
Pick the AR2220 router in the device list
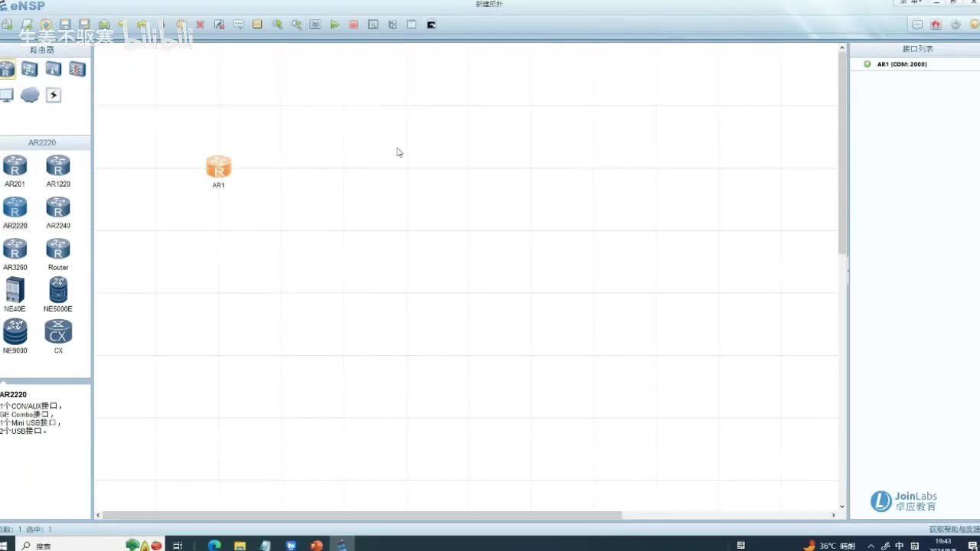[15, 212]
